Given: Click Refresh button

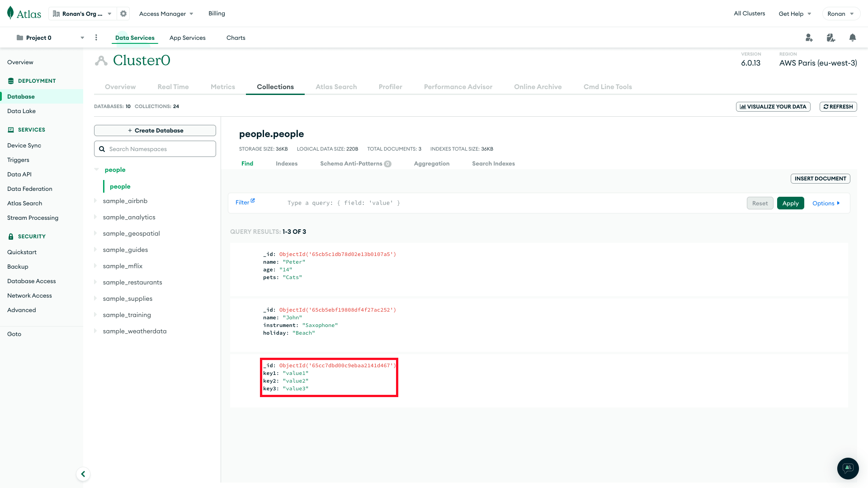Looking at the screenshot, I should pos(838,107).
